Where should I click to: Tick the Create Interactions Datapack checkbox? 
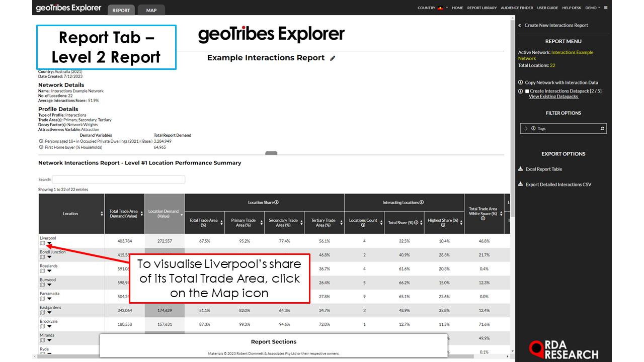pos(527,91)
